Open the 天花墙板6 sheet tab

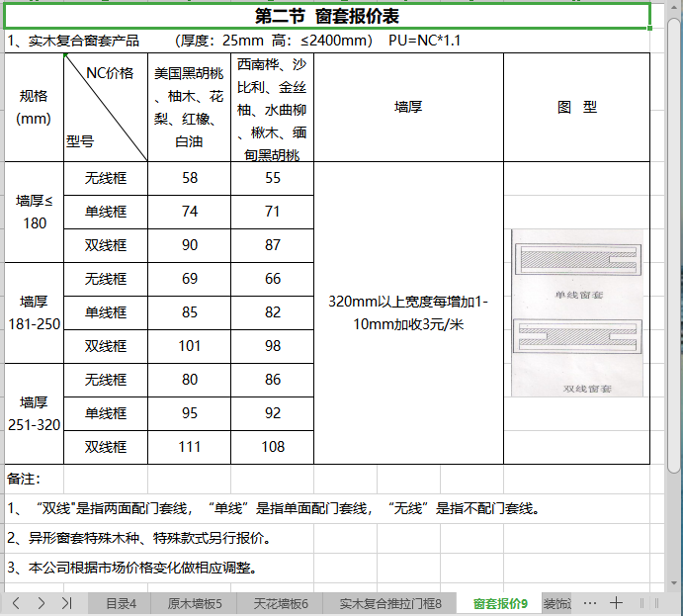tap(281, 602)
